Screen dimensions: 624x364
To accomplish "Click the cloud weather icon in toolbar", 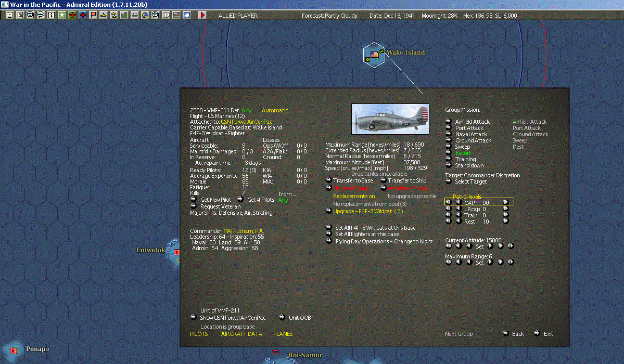I will 187,15.
